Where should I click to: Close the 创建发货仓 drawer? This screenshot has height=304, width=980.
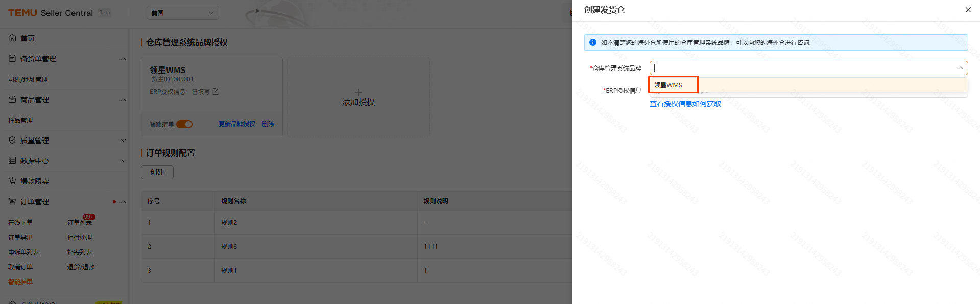tap(968, 10)
